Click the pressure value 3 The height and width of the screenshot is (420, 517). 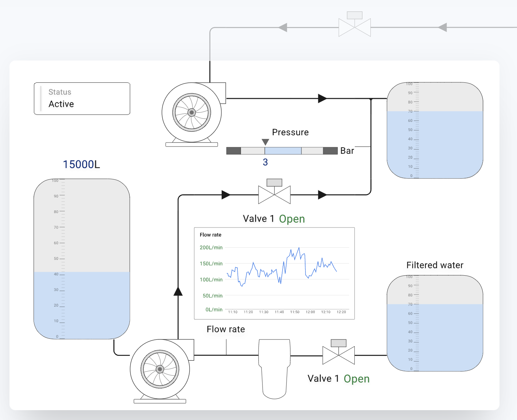[x=265, y=162]
